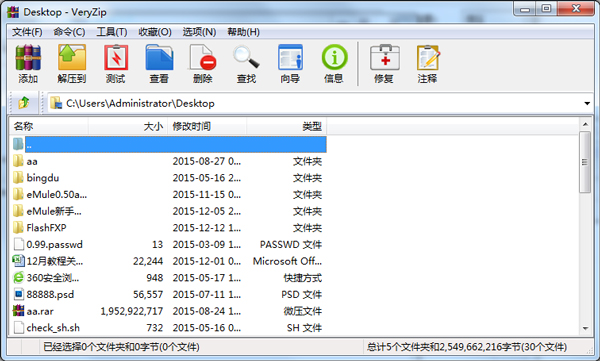Open the 选项(N) menu
Image resolution: width=600 pixels, height=361 pixels.
click(x=199, y=32)
